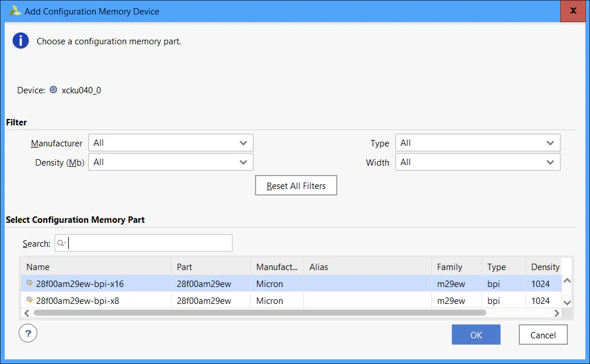This screenshot has width=590, height=364.
Task: Select the 28f00am29ew-bpi-x8 row
Action: [233, 300]
